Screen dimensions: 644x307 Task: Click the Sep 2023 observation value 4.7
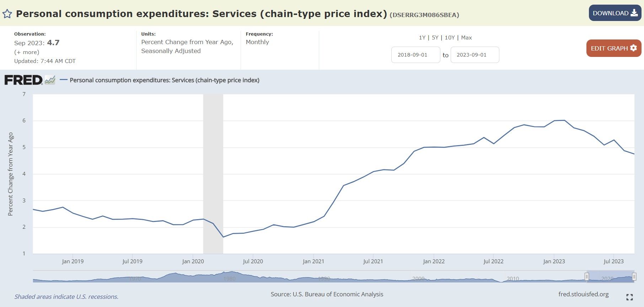[x=53, y=43]
